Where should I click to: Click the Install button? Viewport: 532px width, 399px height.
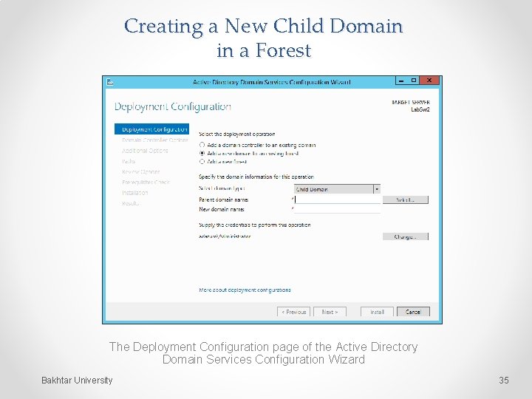coord(377,312)
